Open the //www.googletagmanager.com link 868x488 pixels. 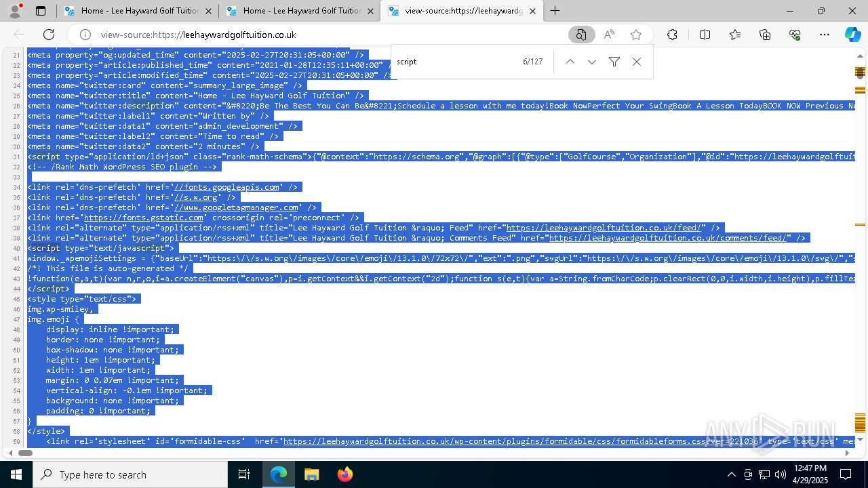click(236, 207)
